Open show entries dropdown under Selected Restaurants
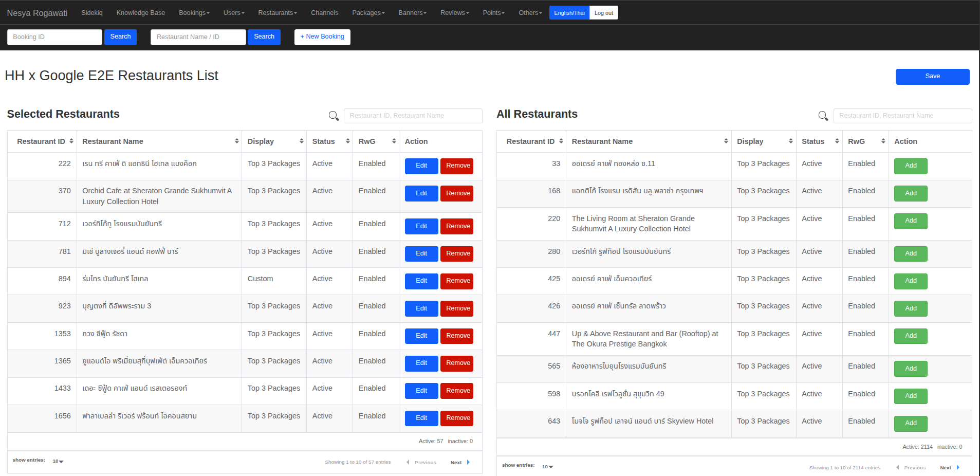 pos(58,461)
